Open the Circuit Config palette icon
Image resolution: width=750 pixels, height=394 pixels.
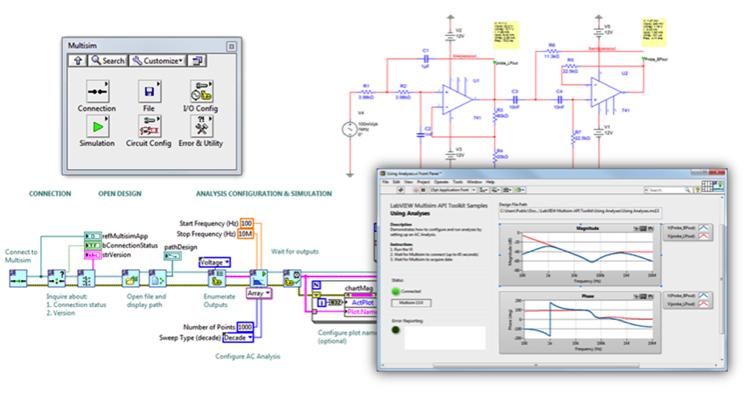click(150, 127)
